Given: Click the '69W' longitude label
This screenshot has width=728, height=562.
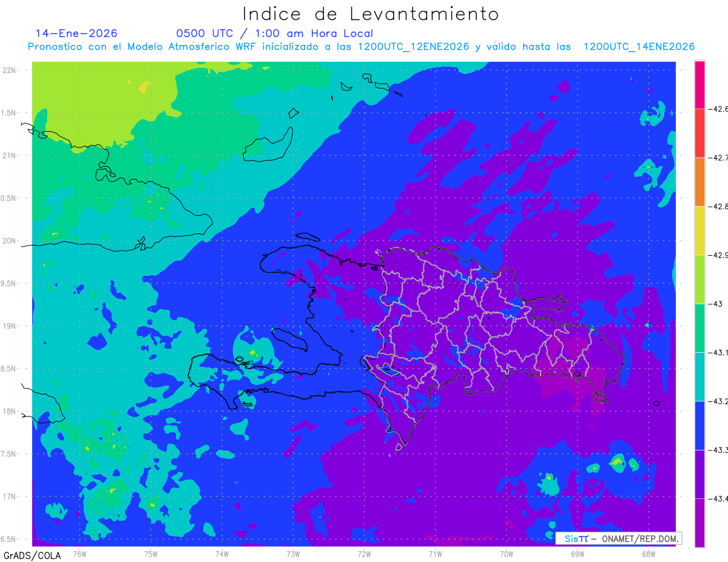Looking at the screenshot, I should pyautogui.click(x=578, y=553).
